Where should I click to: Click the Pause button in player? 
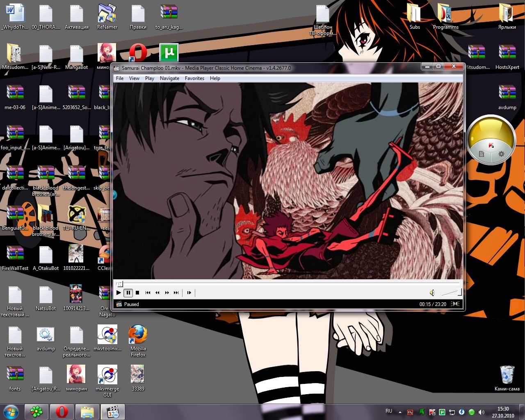(128, 292)
